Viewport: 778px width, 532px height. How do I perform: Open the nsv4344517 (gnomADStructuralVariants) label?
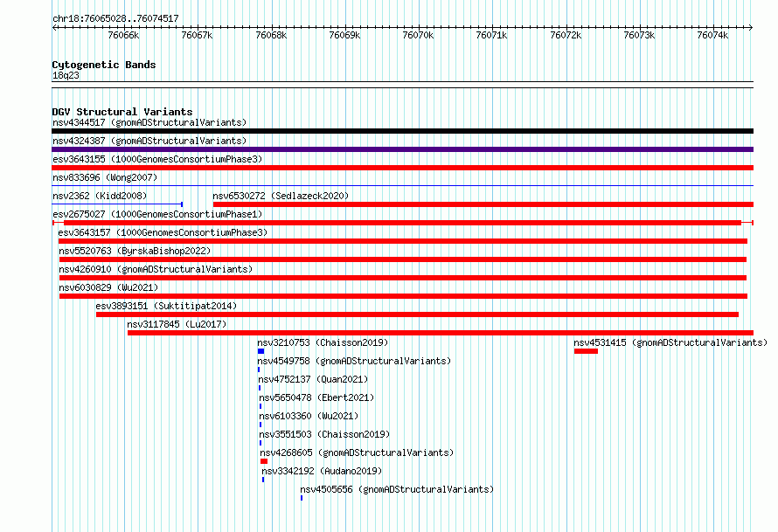(x=149, y=122)
